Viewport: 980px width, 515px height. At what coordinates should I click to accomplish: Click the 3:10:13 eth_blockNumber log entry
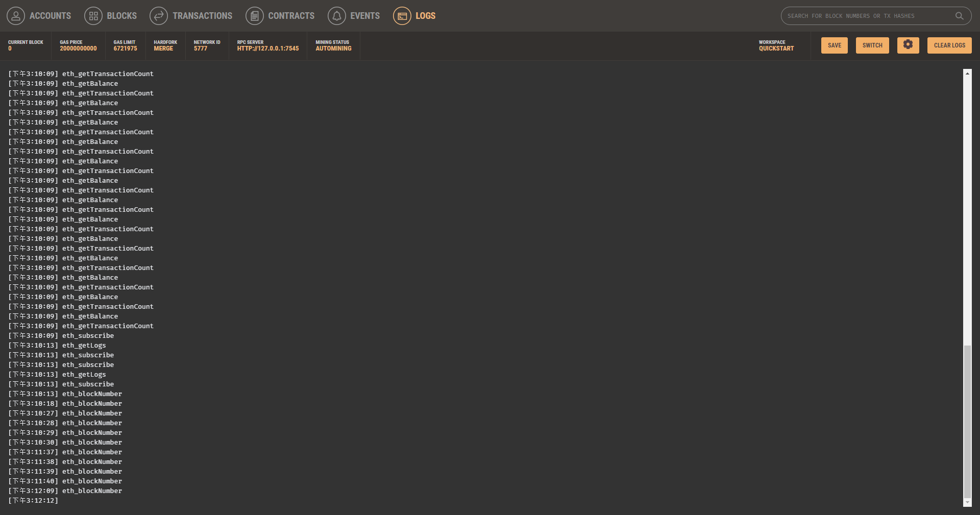click(65, 394)
